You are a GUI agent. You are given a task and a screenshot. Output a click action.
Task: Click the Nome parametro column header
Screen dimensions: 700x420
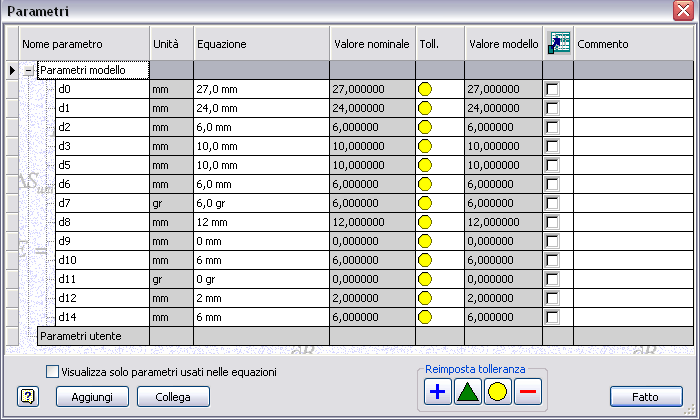pyautogui.click(x=84, y=43)
